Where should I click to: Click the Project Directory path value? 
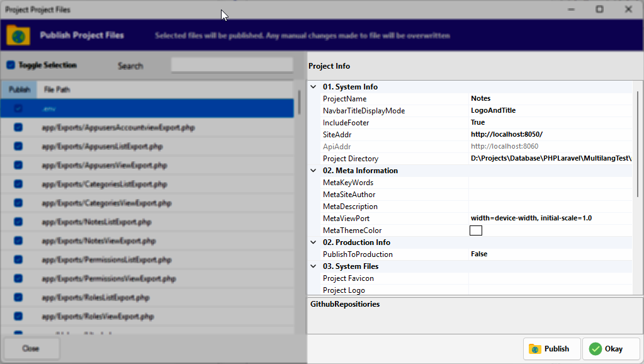click(x=551, y=158)
